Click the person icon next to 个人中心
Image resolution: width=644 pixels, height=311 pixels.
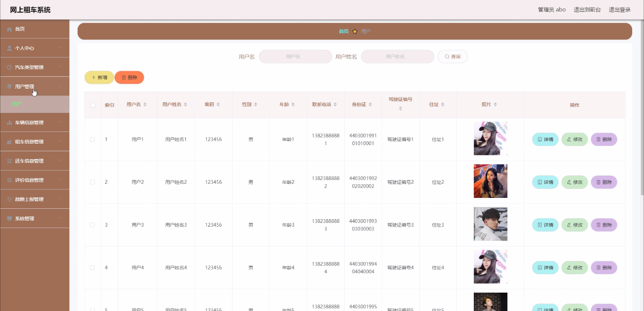9,48
